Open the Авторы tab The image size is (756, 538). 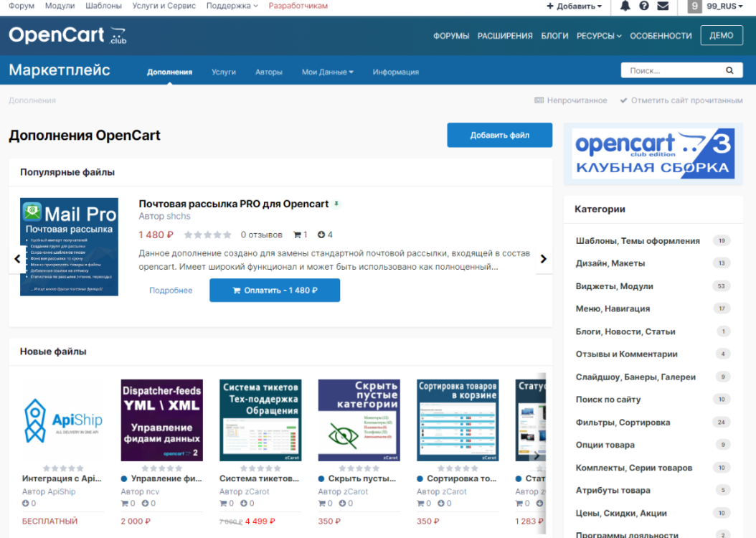pos(268,72)
